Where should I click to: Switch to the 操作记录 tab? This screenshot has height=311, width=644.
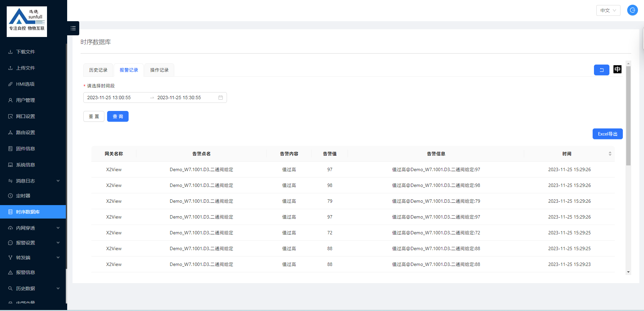[x=159, y=70]
